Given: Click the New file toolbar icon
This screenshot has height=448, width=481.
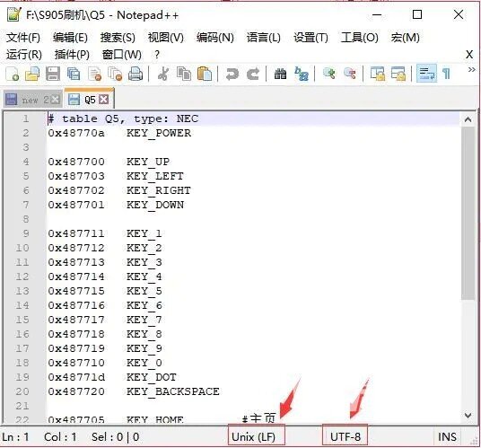Looking at the screenshot, I should click(x=13, y=74).
